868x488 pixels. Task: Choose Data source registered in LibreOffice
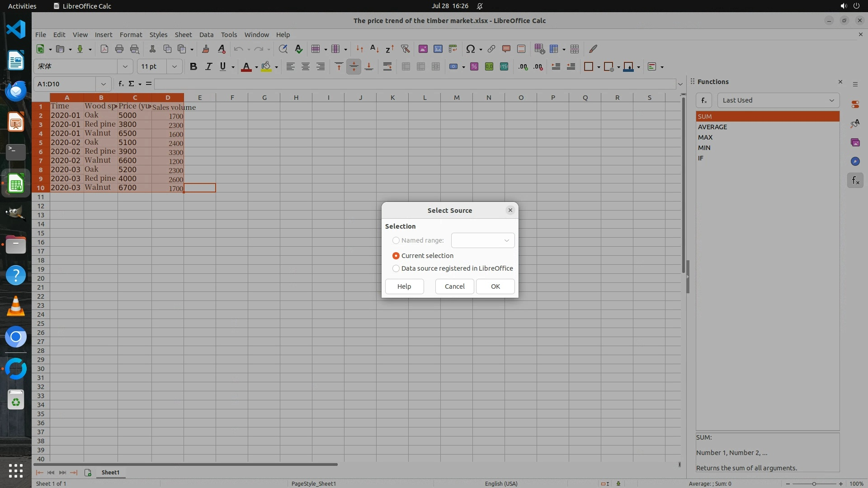pyautogui.click(x=396, y=268)
